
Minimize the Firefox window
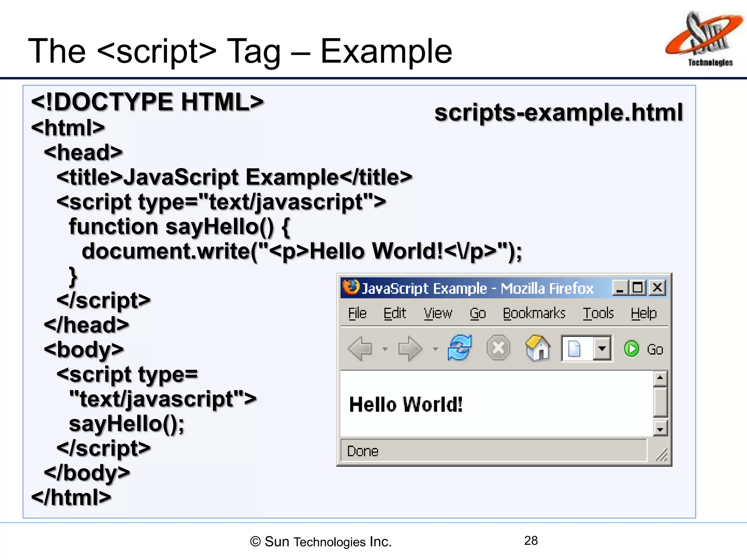coord(620,288)
